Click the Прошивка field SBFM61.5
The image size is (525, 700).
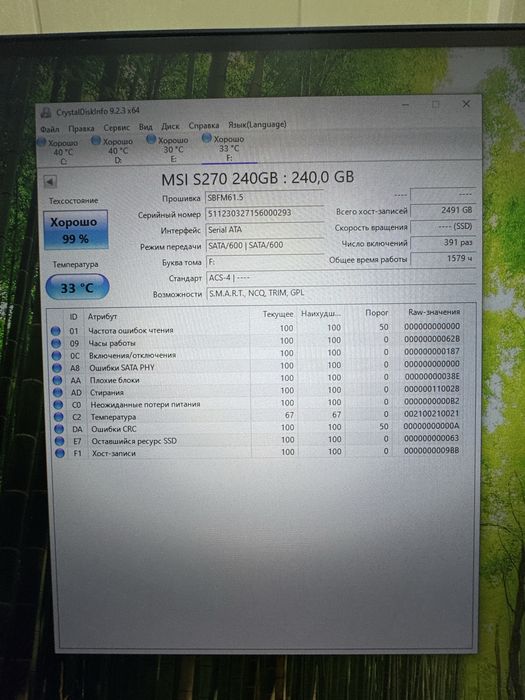pos(265,197)
